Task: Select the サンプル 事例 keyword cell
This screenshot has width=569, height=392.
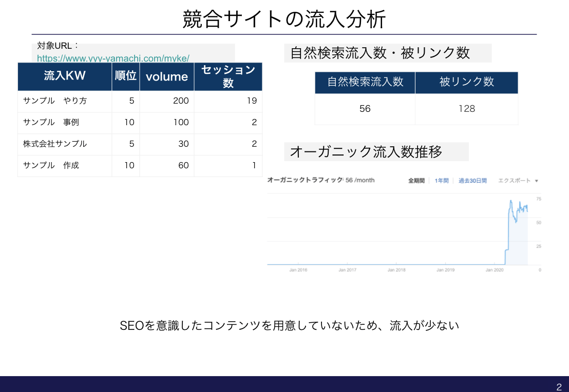Action: [51, 123]
